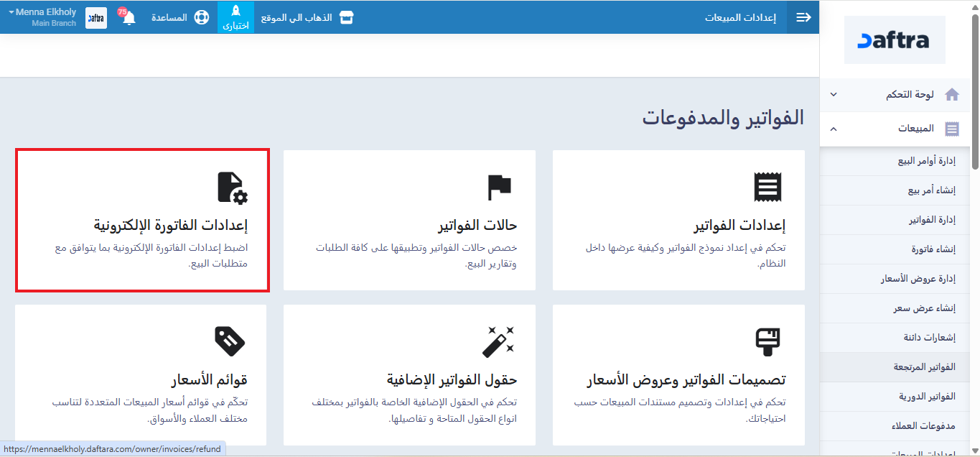Click the حالات الفواتير card title

click(x=477, y=226)
